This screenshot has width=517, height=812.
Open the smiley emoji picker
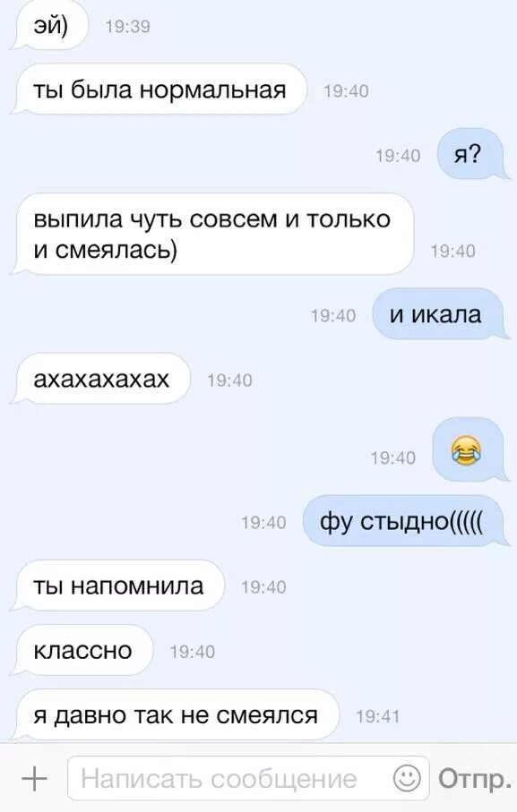pyautogui.click(x=407, y=777)
